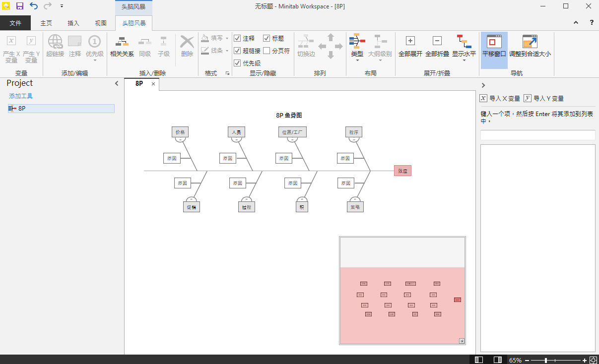The image size is (599, 364).
Task: Close the 8P document tab
Action: tap(153, 84)
